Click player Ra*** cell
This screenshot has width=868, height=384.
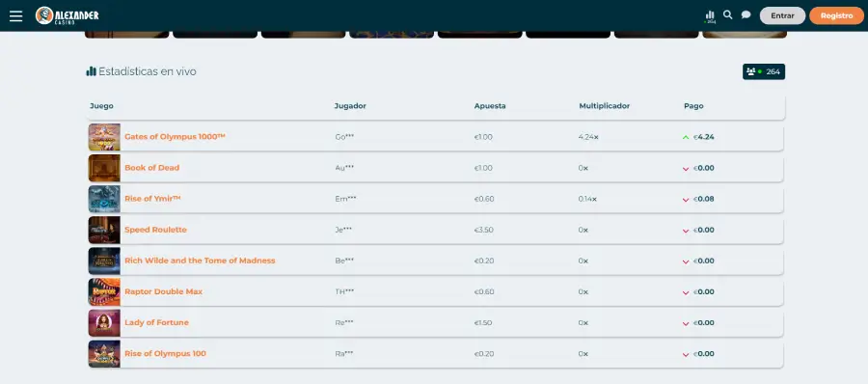pos(343,354)
